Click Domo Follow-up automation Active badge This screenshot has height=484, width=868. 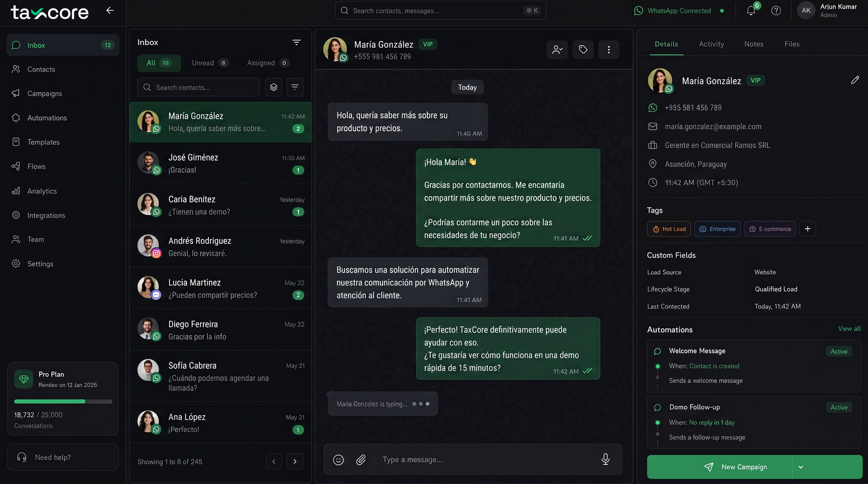[x=839, y=408]
